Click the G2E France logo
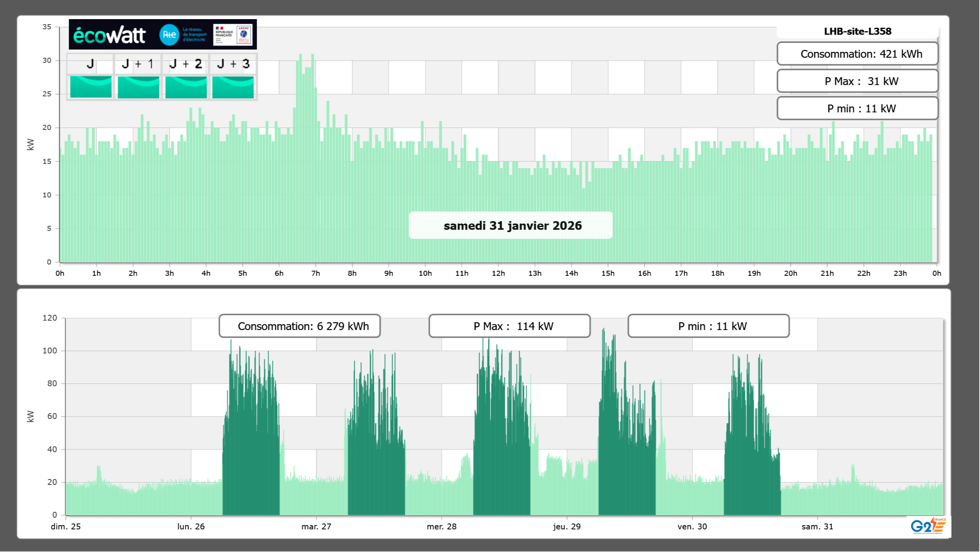The height and width of the screenshot is (552, 980). coord(928,526)
